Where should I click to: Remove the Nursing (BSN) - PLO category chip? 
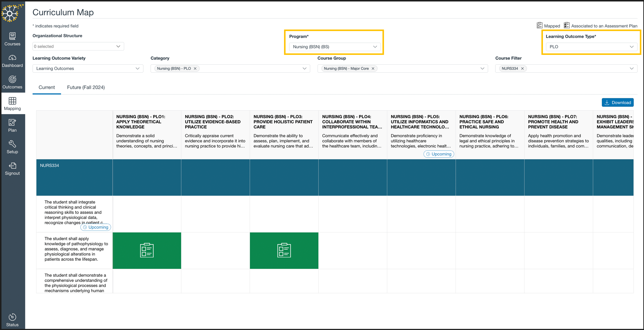[x=195, y=68]
